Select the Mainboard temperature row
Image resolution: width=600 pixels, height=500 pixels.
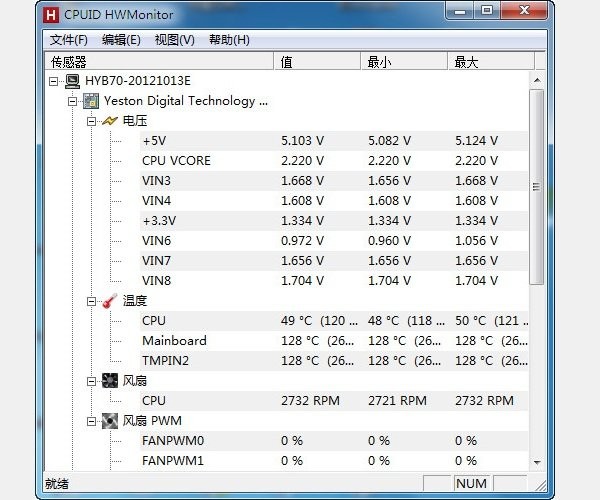334,340
